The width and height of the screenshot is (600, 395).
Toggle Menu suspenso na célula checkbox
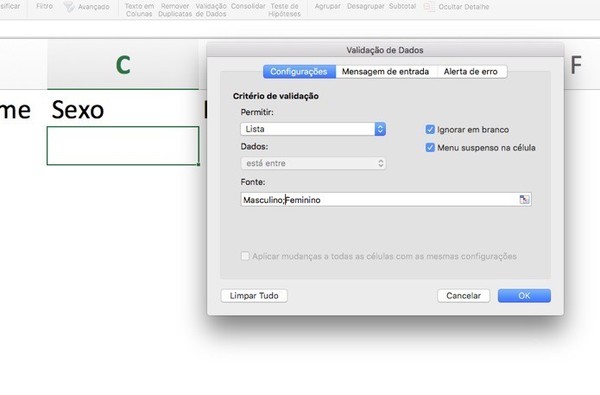(x=430, y=147)
